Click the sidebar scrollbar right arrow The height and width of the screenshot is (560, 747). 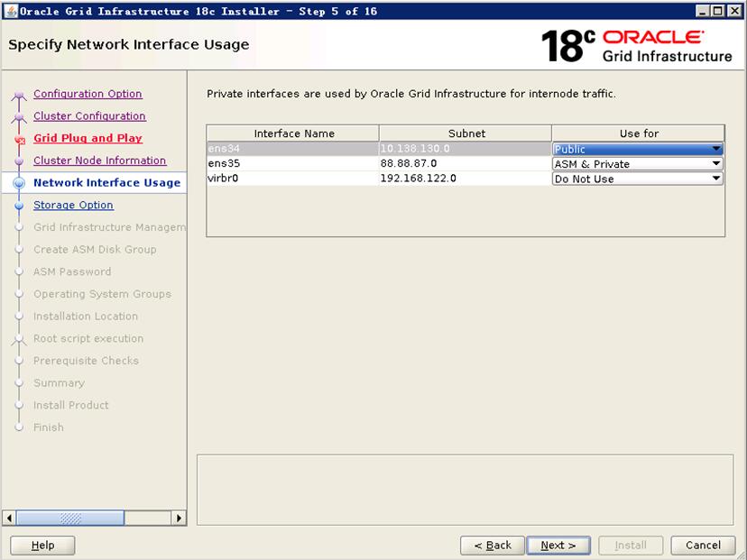(x=179, y=518)
